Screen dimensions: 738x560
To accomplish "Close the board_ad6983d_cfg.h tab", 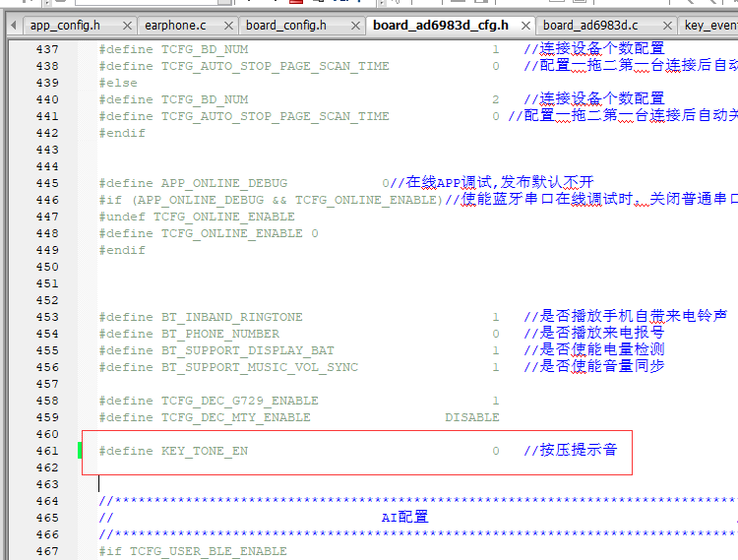I will tap(525, 26).
